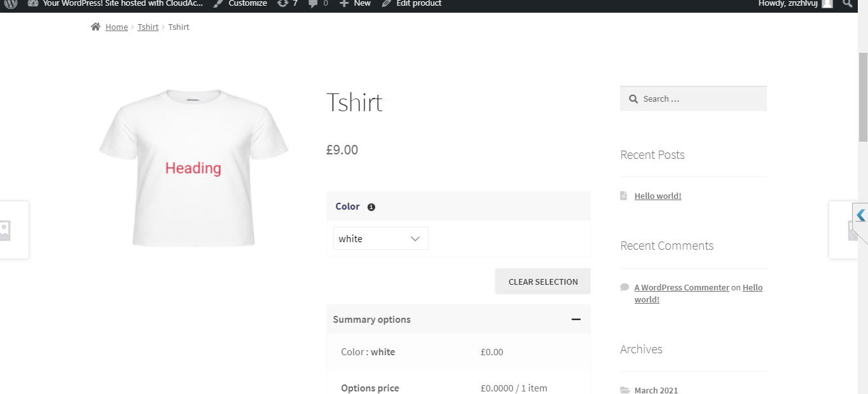This screenshot has height=394, width=868.
Task: Click the Color info tooltip icon
Action: coord(371,207)
